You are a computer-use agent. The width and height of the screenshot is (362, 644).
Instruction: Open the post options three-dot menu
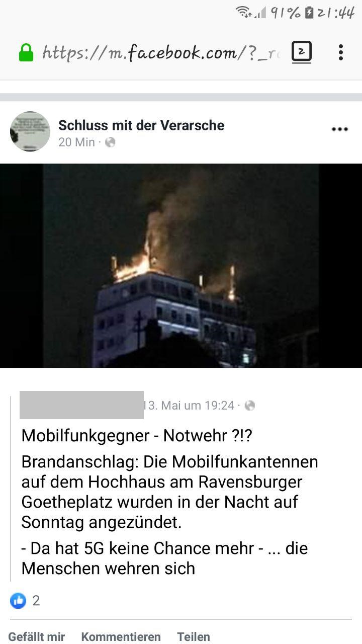pyautogui.click(x=340, y=130)
